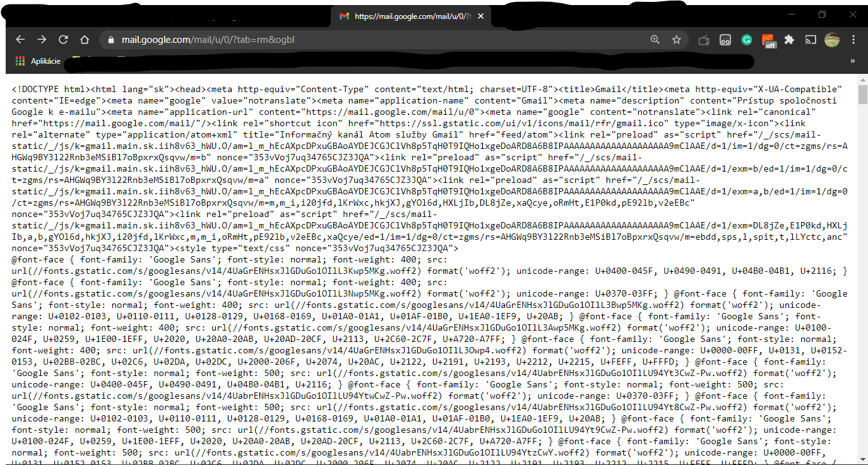Open the Chrome profile avatar
Viewport: 868px width, 465px height.
[832, 40]
